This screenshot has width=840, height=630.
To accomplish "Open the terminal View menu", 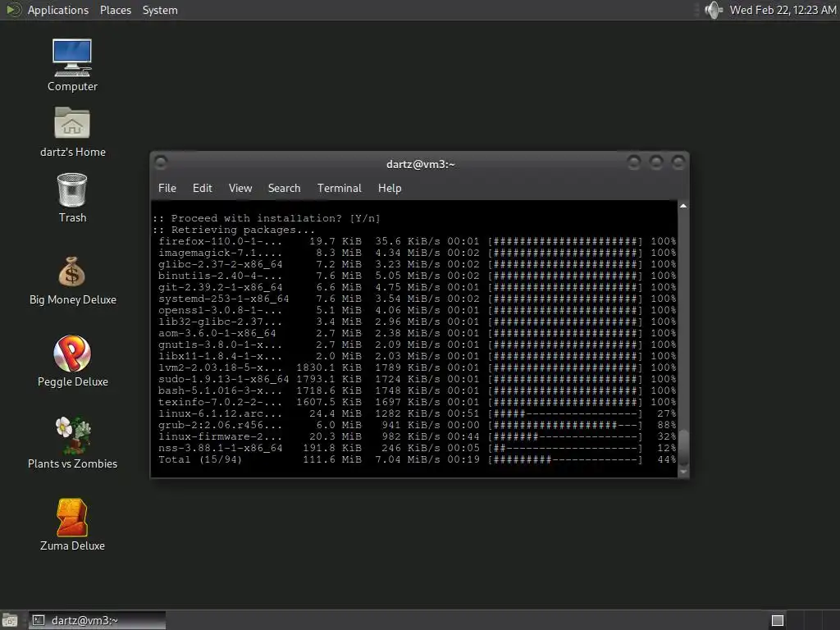I will click(240, 188).
